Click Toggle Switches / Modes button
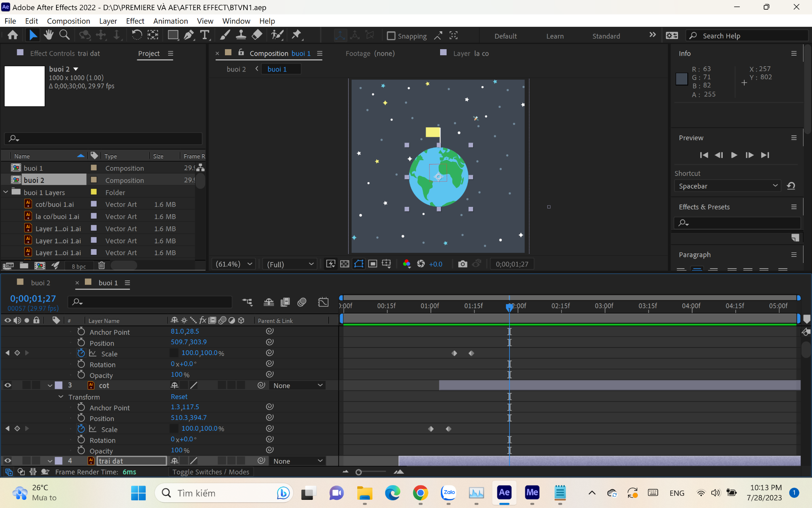 [211, 472]
